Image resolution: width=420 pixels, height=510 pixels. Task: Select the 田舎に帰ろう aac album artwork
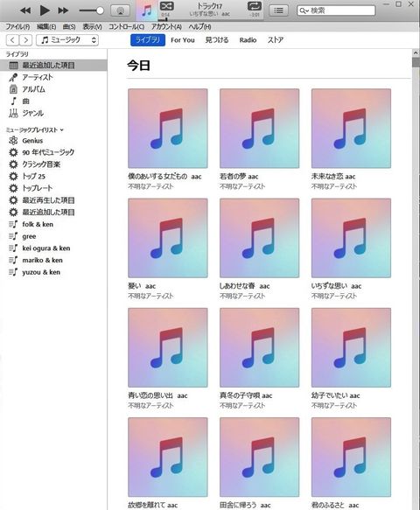(x=259, y=458)
